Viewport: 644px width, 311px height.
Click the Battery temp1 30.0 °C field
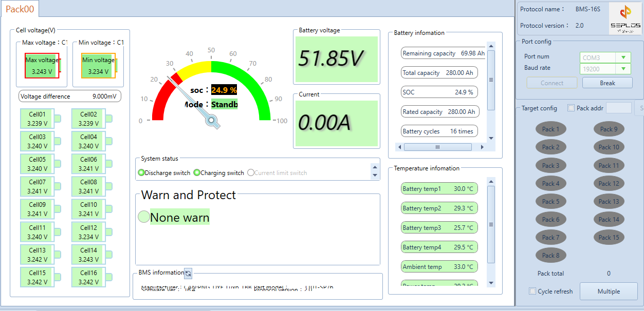pos(439,189)
